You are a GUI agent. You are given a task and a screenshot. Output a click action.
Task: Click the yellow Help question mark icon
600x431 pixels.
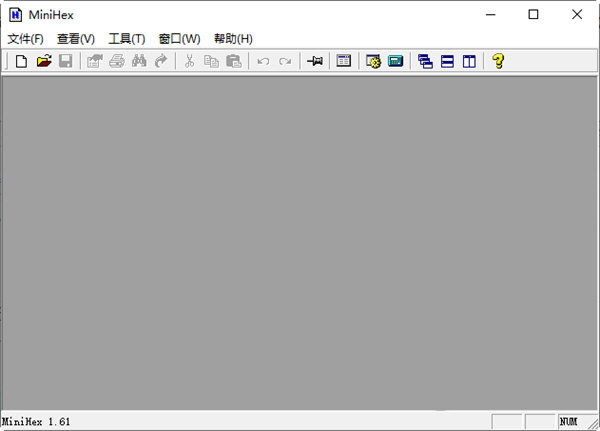[x=497, y=62]
